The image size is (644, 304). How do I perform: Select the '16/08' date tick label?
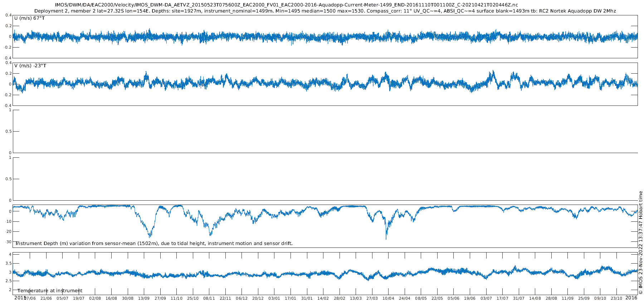point(111,298)
